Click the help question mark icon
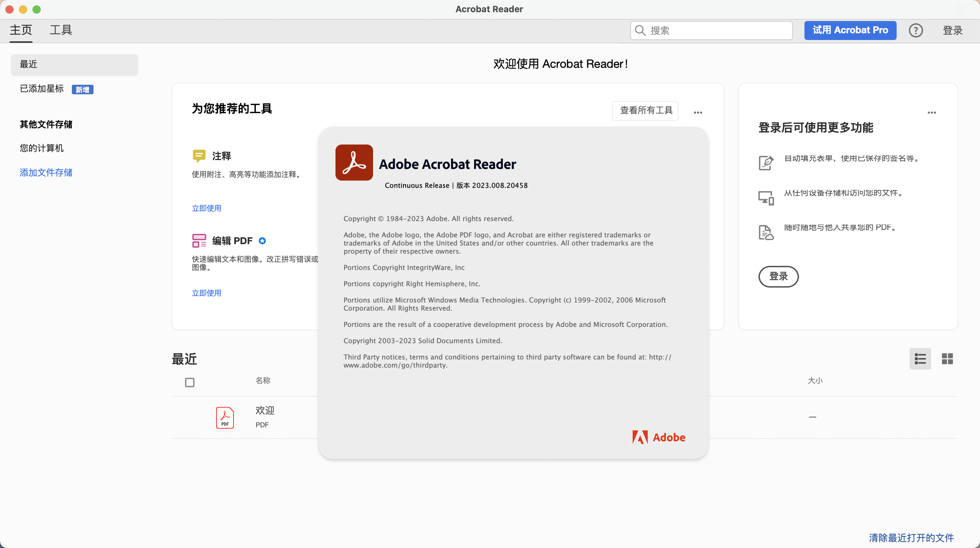980x548 pixels. (916, 31)
